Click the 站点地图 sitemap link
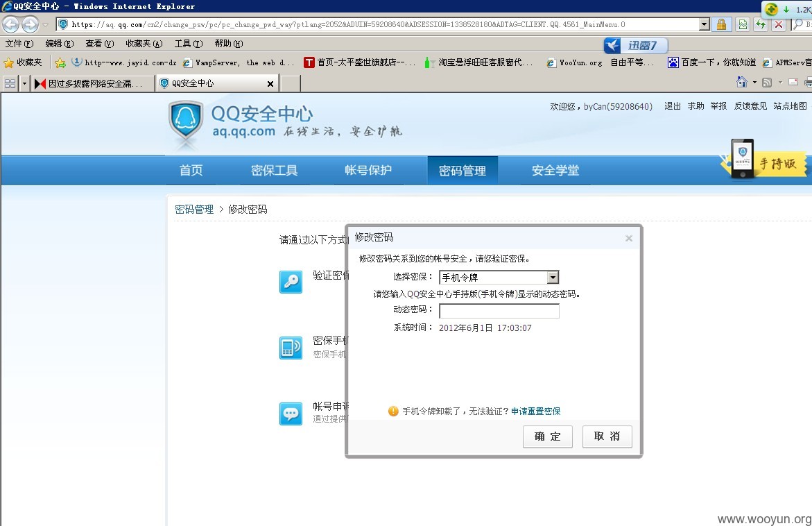The height and width of the screenshot is (526, 812). (x=790, y=105)
